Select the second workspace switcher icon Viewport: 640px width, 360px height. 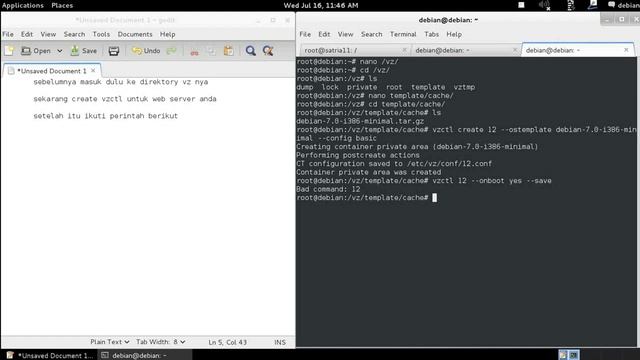tap(574, 355)
